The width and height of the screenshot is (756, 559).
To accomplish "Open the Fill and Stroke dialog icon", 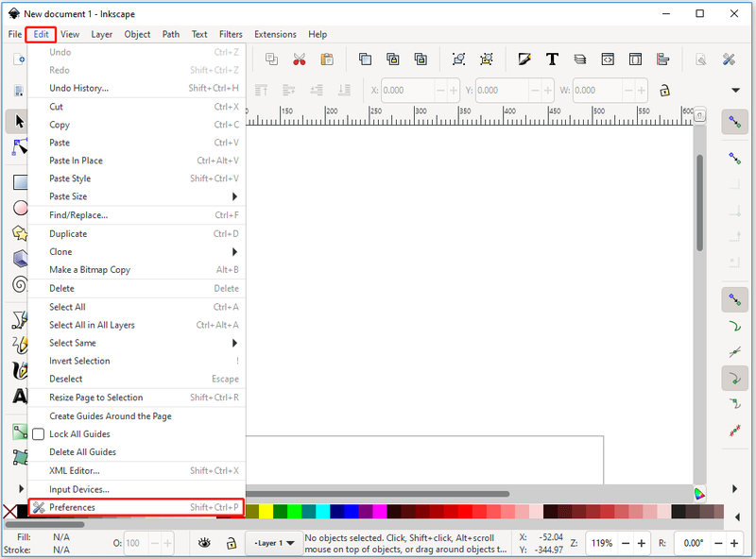I will pos(524,59).
